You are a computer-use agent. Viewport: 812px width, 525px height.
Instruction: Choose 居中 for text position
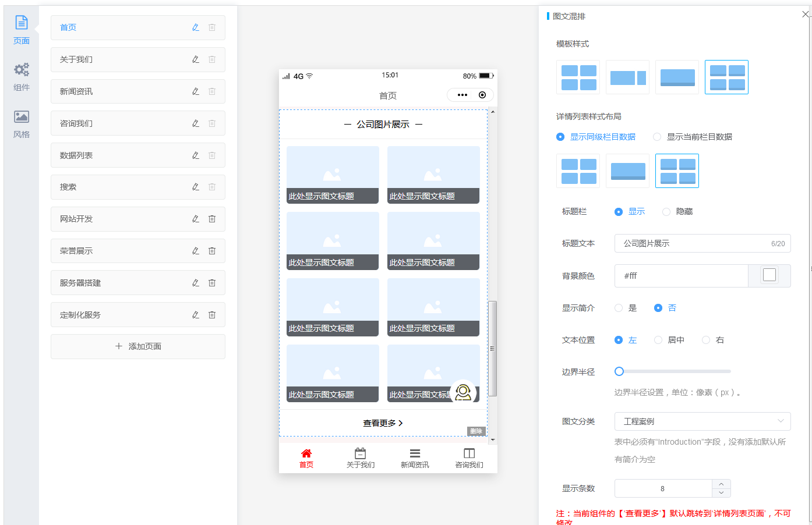[x=658, y=340]
